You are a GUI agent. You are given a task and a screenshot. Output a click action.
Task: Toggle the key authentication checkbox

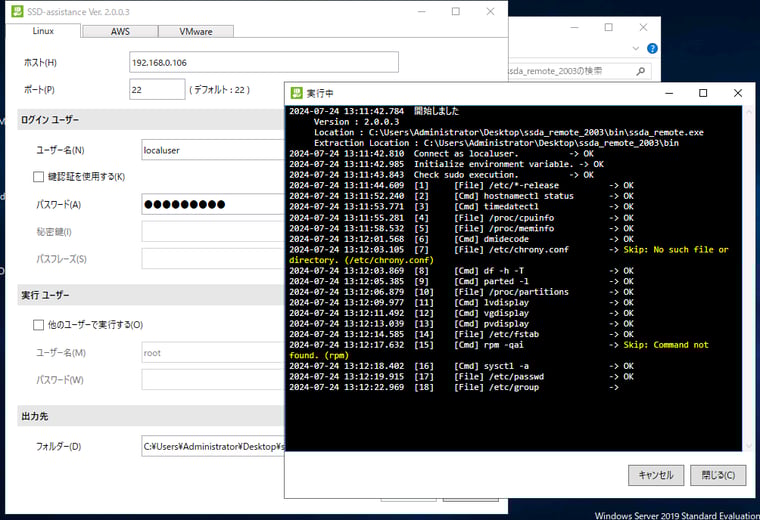(38, 177)
